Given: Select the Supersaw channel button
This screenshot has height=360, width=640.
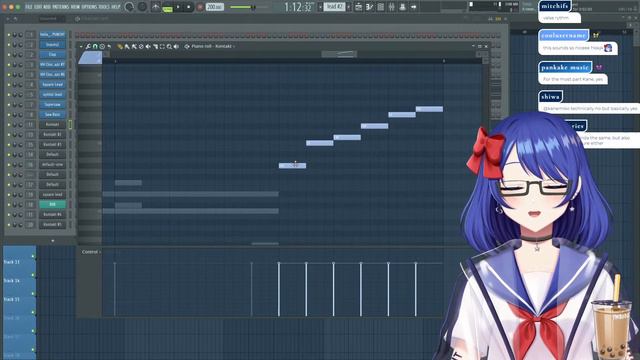Looking at the screenshot, I should pos(52,104).
